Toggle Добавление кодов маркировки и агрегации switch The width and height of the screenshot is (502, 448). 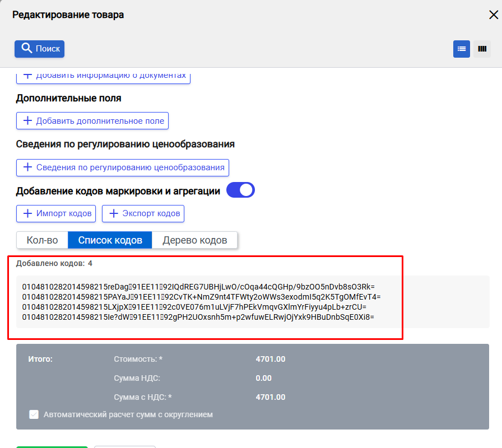(x=240, y=190)
